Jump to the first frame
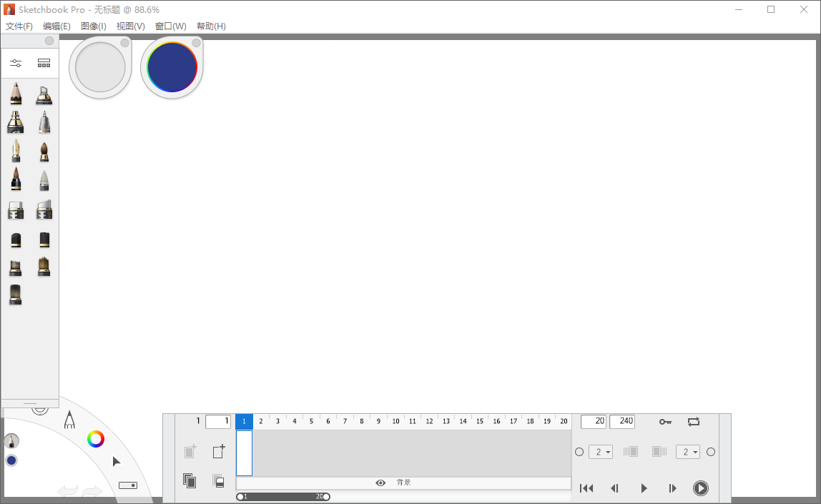Screen dimensions: 821x504 point(586,488)
